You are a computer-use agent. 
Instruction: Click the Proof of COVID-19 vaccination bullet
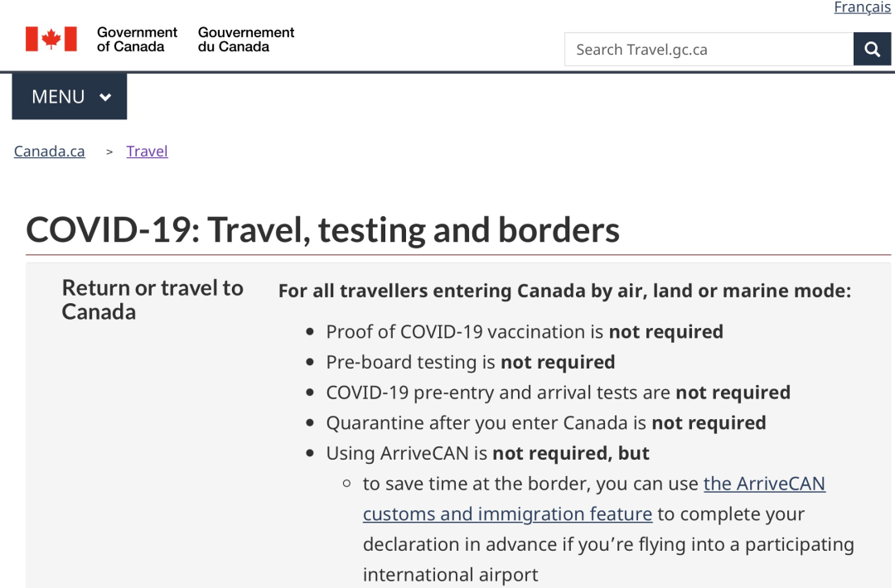click(524, 332)
